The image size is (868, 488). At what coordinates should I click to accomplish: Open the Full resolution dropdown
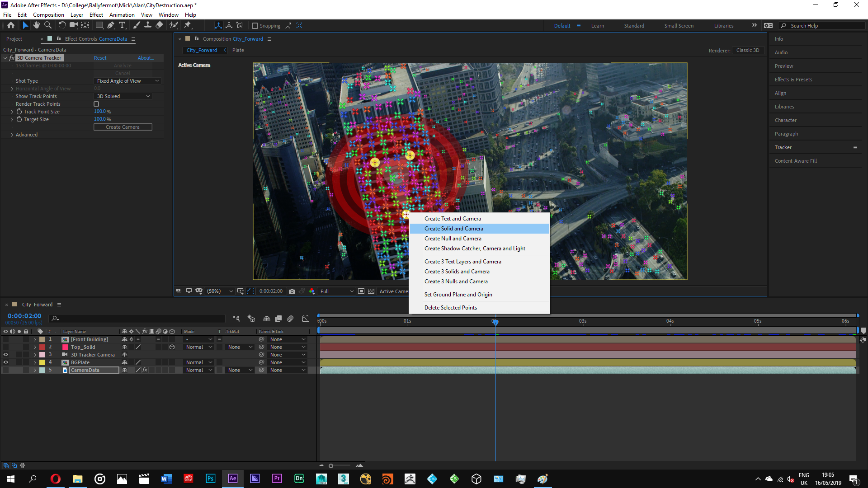click(337, 291)
